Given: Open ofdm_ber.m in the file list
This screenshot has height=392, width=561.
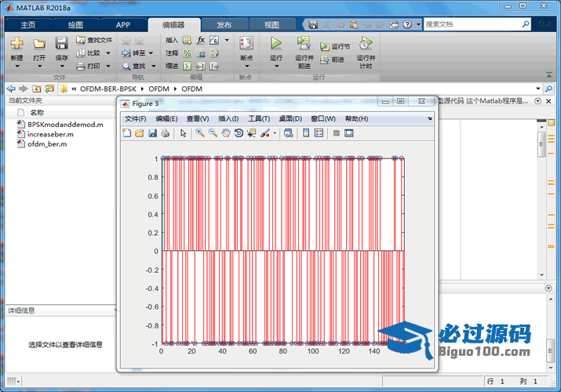Looking at the screenshot, I should click(x=47, y=144).
